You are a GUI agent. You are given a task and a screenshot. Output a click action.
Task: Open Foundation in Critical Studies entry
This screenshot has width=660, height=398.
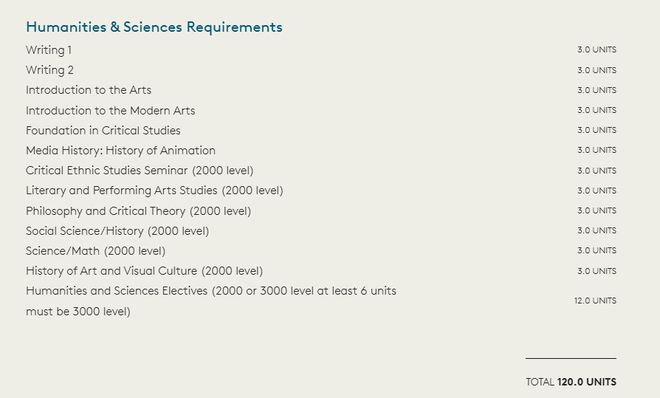pyautogui.click(x=103, y=130)
